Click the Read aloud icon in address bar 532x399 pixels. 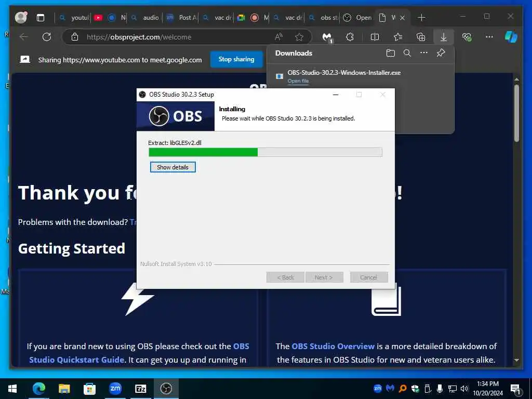278,37
